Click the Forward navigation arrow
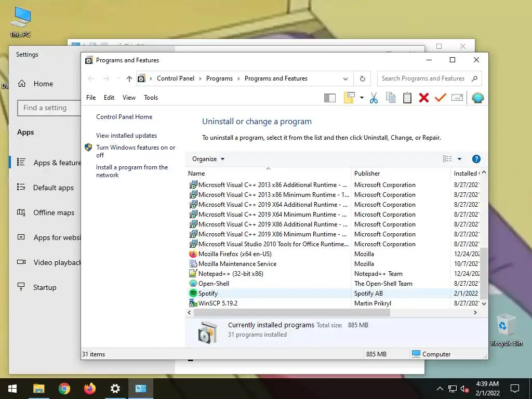Viewport: 532px width, 399px height. pos(106,79)
